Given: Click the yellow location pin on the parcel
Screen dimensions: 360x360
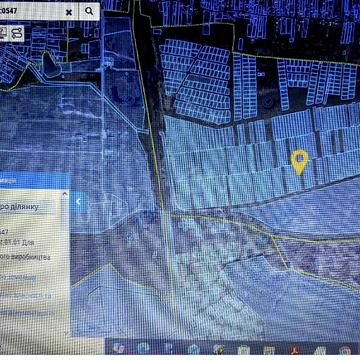Looking at the screenshot, I should click(x=299, y=162).
